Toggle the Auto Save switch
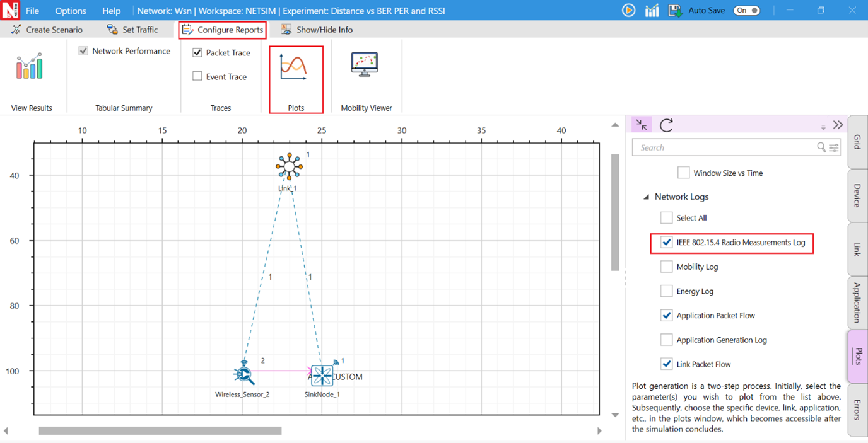 point(746,10)
